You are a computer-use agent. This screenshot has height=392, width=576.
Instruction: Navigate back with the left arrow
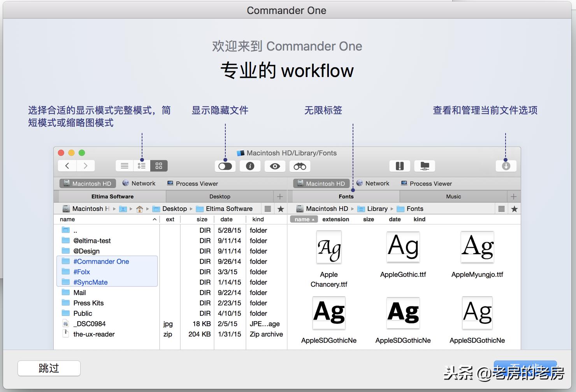tap(67, 166)
